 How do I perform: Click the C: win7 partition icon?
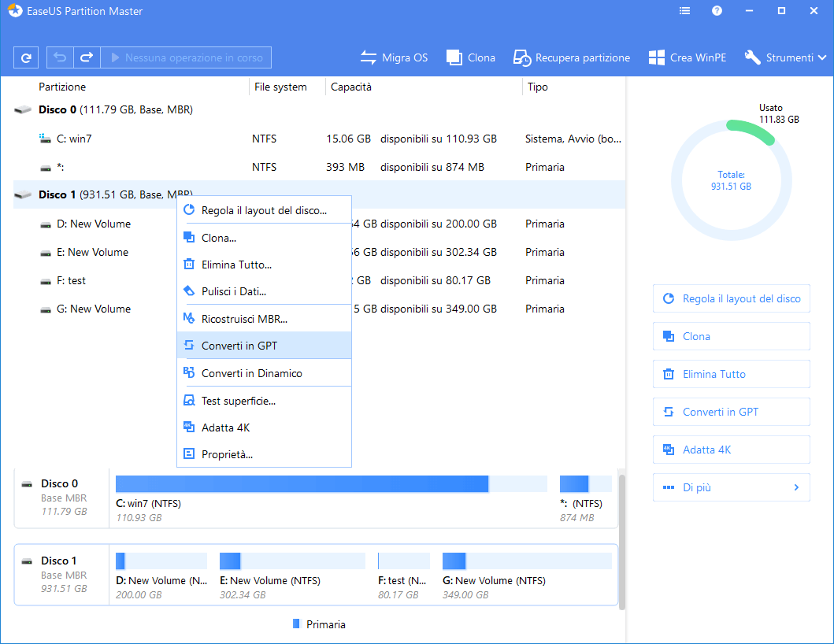tap(45, 139)
